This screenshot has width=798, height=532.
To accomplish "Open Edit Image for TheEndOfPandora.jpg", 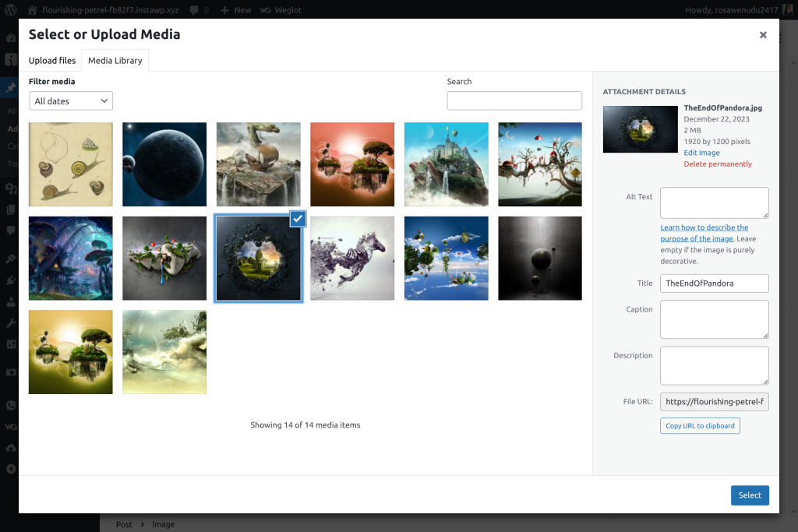I will click(x=701, y=152).
